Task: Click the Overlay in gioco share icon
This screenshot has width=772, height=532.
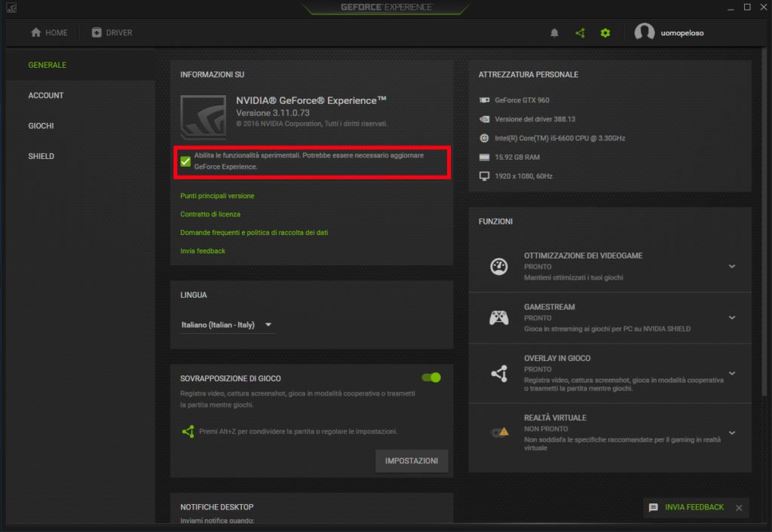Action: tap(499, 372)
